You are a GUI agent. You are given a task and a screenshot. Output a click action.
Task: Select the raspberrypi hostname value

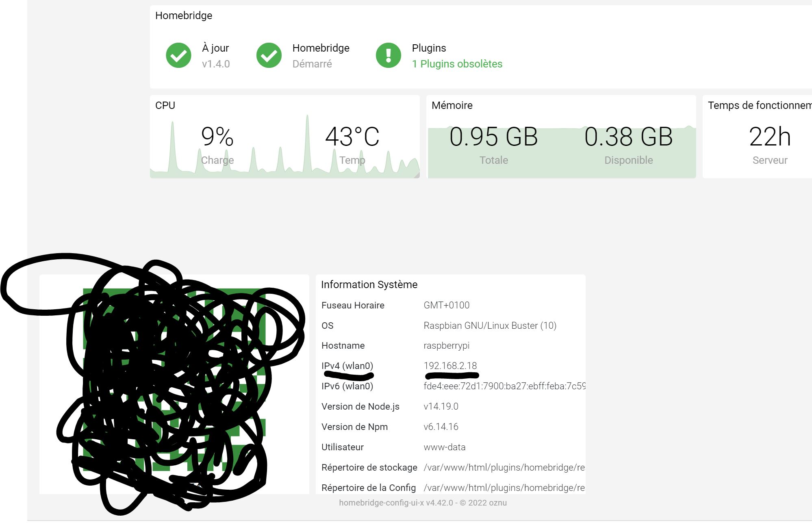tap(446, 345)
